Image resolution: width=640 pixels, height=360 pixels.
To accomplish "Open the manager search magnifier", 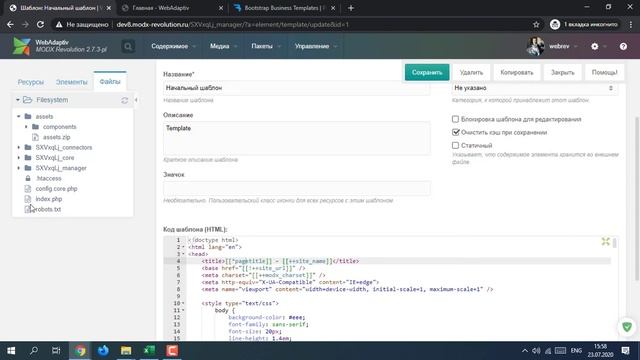I will tap(128, 47).
